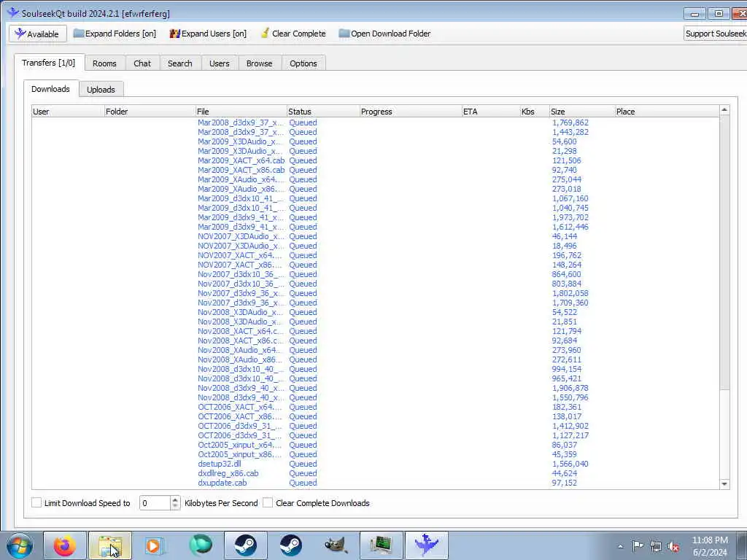Open Firefox from the taskbar

point(65,545)
